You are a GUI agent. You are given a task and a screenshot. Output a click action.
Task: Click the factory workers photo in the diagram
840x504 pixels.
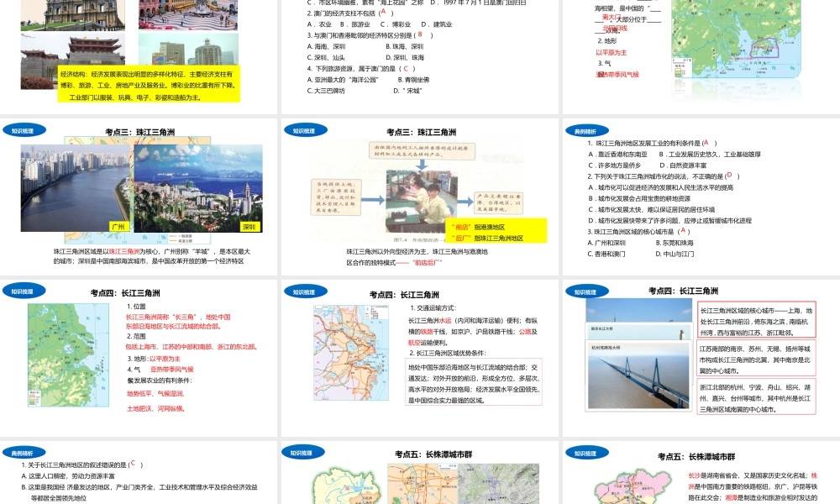(422, 200)
